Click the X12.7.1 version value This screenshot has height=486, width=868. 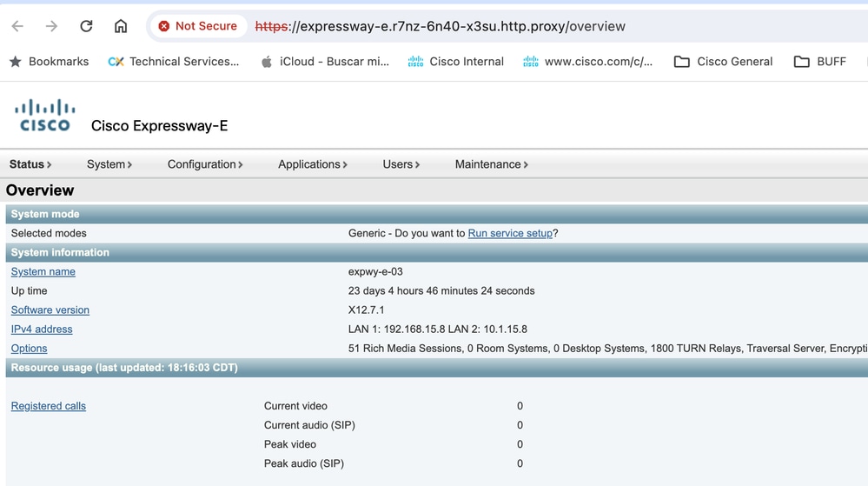(366, 310)
